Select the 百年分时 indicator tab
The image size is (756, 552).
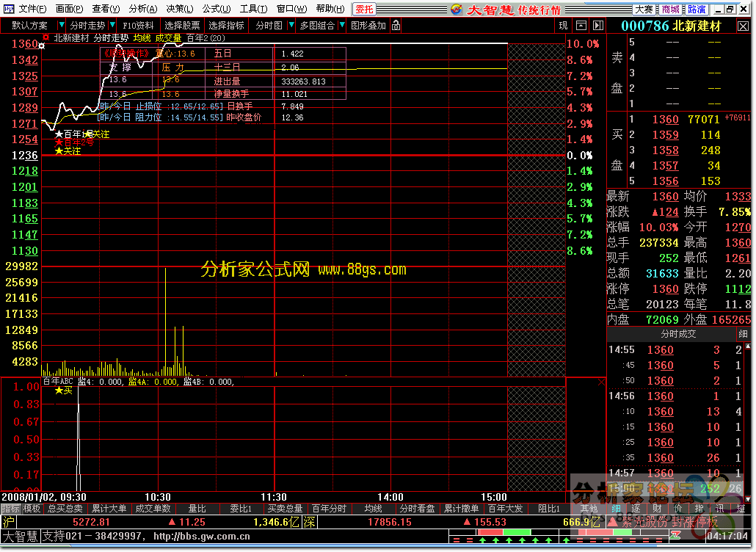[330, 509]
